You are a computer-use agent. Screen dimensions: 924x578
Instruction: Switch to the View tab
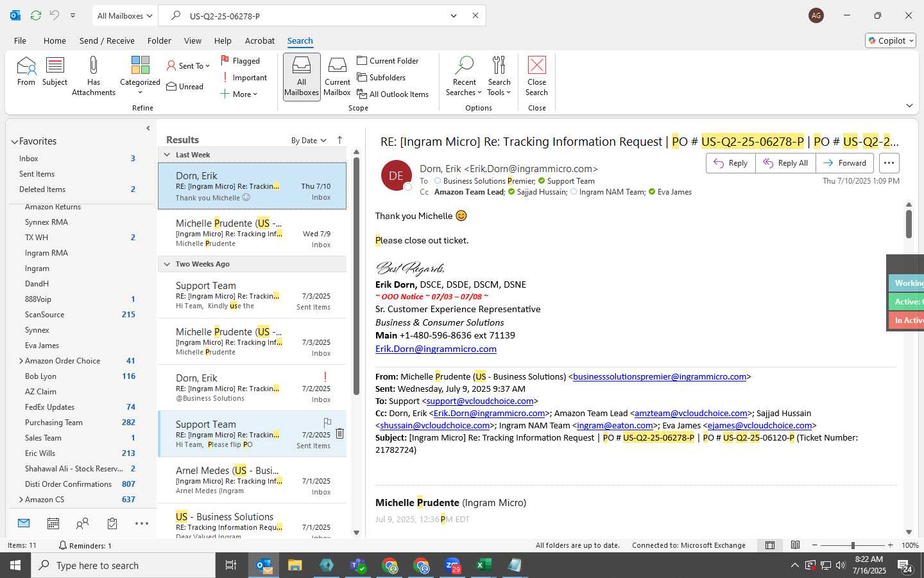[193, 40]
